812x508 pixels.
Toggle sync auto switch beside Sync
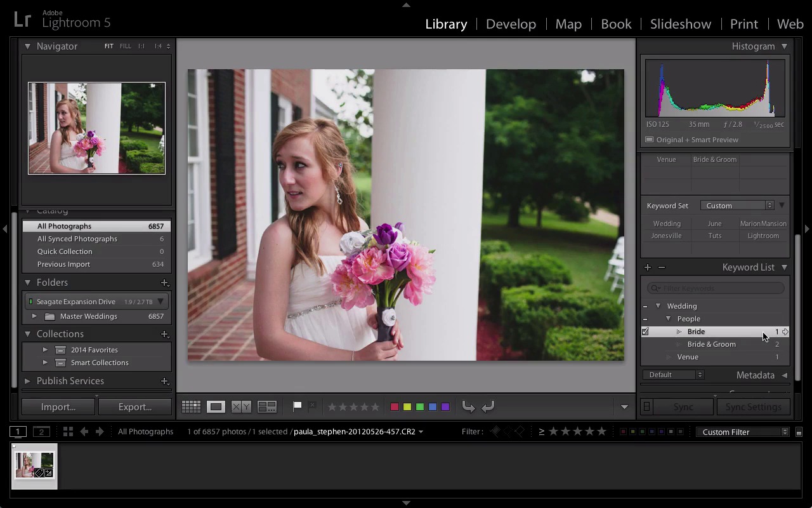click(646, 407)
